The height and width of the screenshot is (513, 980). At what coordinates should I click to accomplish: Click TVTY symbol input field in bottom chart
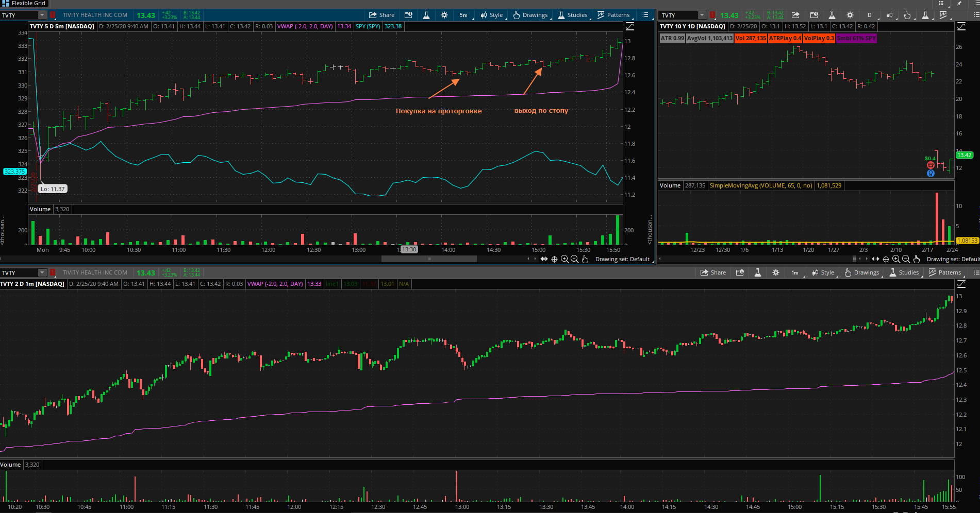coord(18,272)
